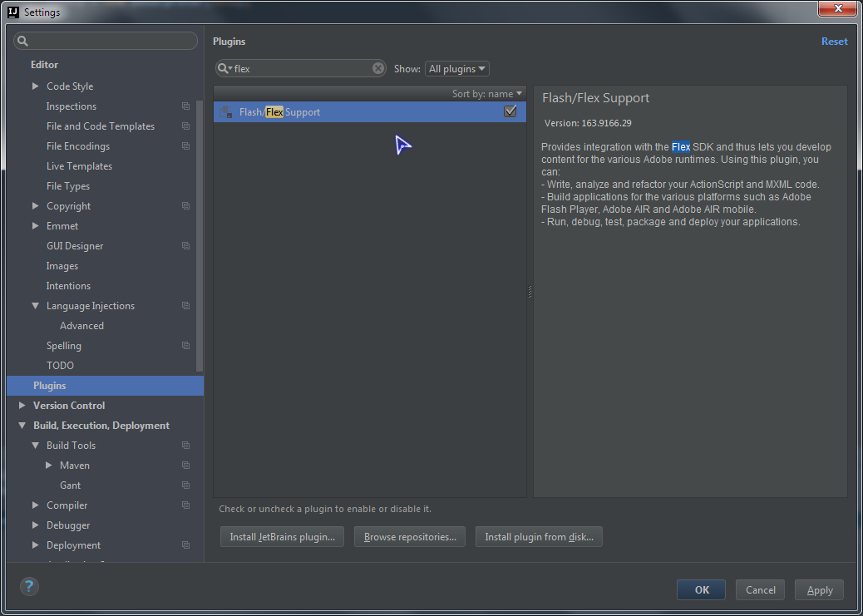Click the Flash/Flex Support plugin icon
Screen dimensions: 863x616
click(225, 112)
